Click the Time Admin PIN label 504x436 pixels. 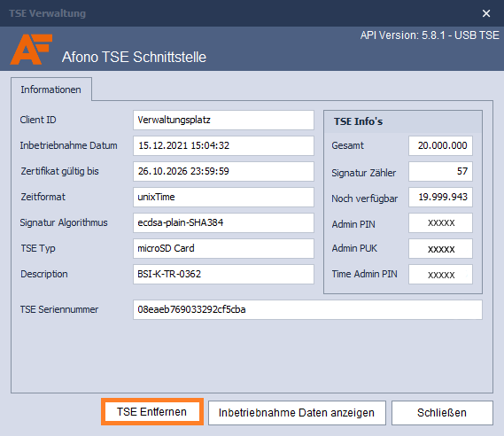pyautogui.click(x=365, y=274)
